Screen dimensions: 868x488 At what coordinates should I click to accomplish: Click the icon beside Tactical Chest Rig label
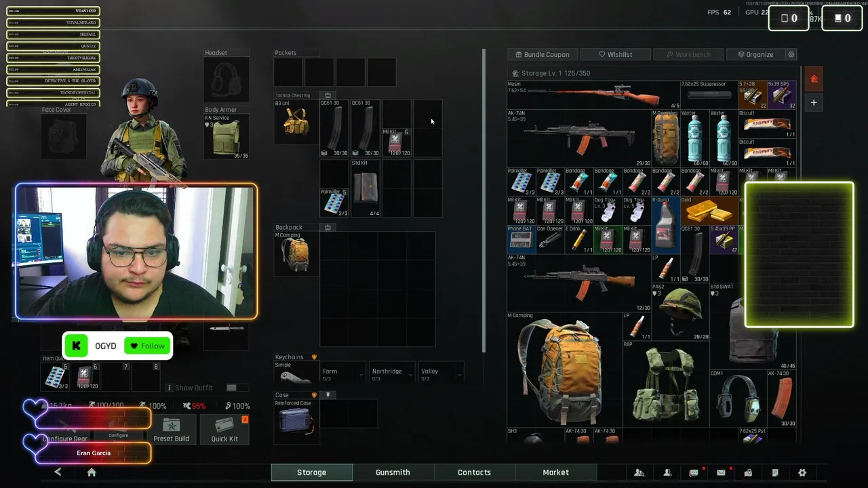pyautogui.click(x=328, y=95)
